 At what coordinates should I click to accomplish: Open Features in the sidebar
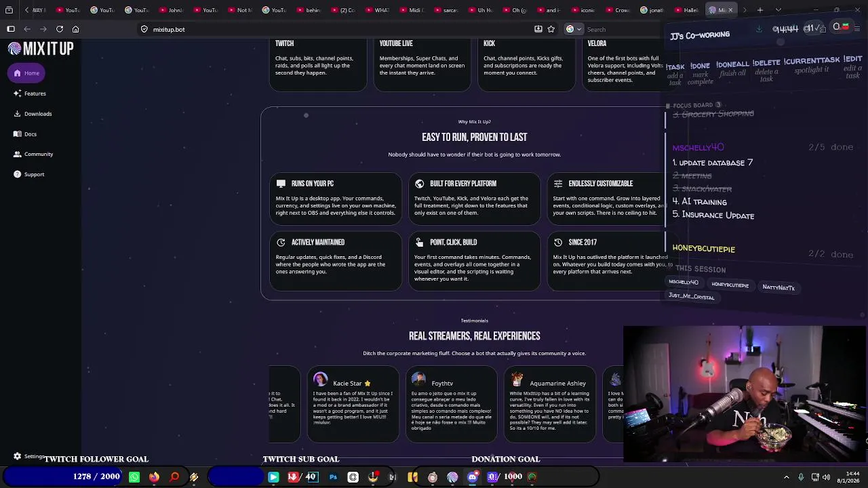[x=30, y=94]
